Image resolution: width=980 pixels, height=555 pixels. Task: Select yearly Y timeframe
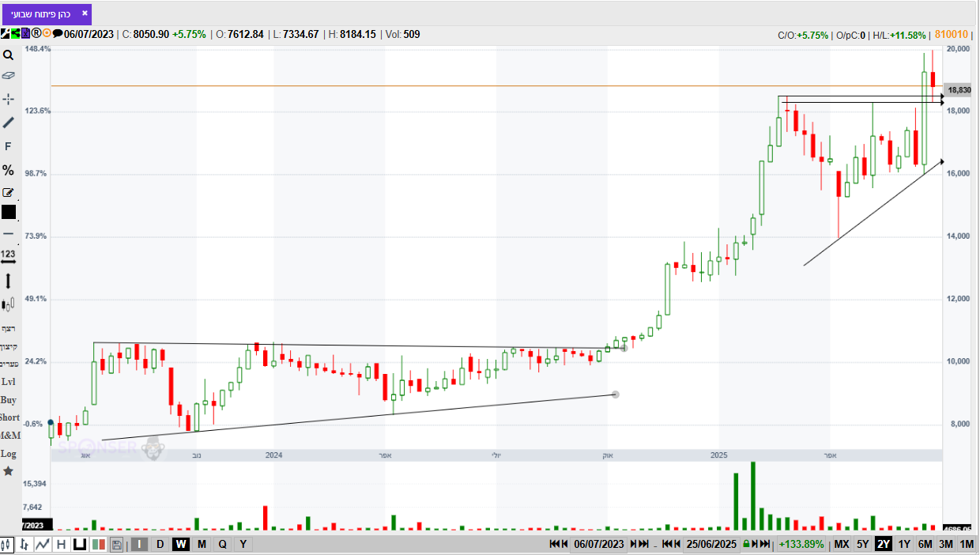[243, 544]
